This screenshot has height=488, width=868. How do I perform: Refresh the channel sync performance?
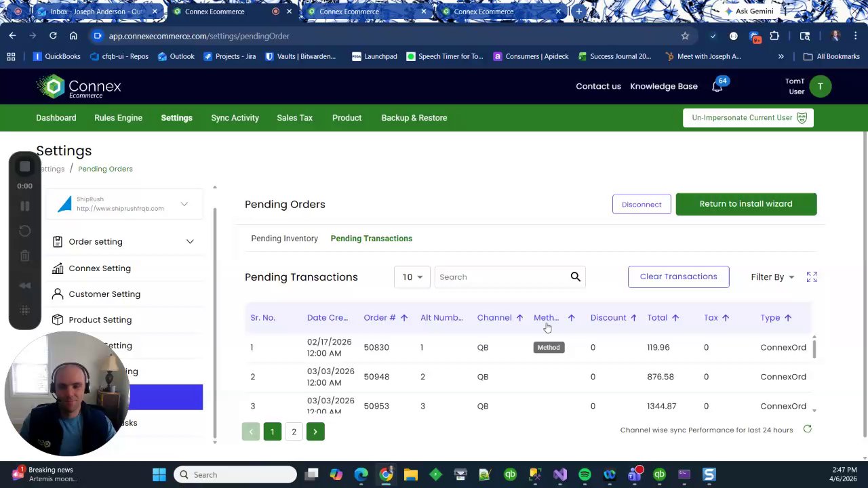[x=807, y=429]
